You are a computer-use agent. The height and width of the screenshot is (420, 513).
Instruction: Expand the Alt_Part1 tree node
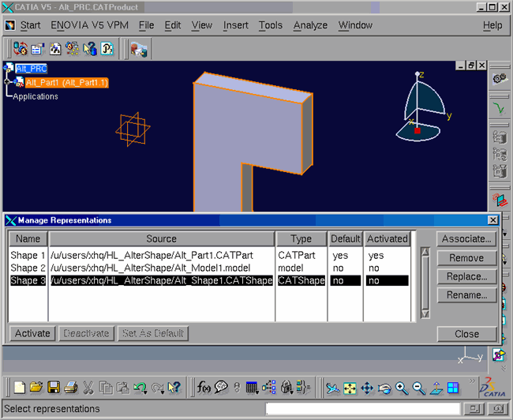(x=9, y=82)
